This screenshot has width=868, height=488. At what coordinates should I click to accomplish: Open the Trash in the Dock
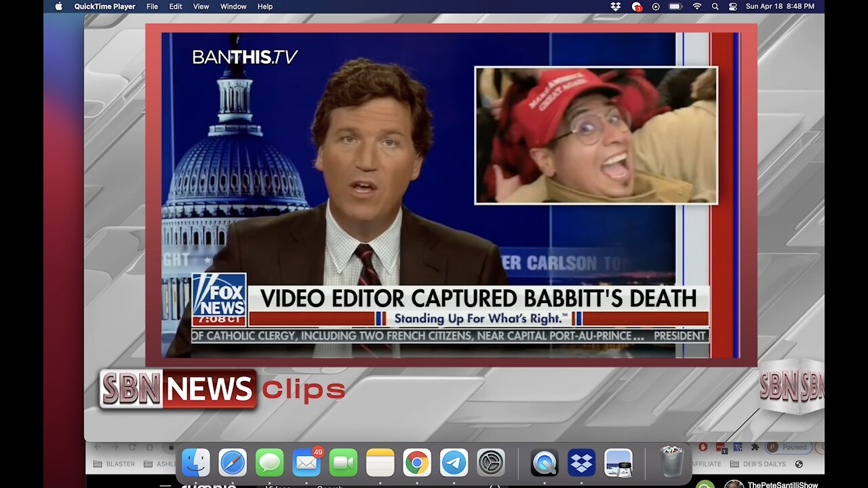click(x=671, y=463)
